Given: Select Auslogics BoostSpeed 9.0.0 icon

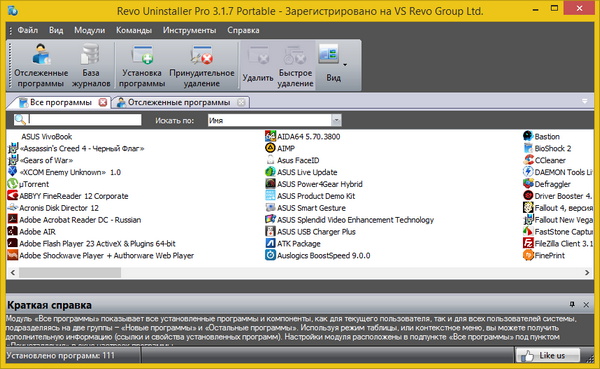Looking at the screenshot, I should point(271,255).
